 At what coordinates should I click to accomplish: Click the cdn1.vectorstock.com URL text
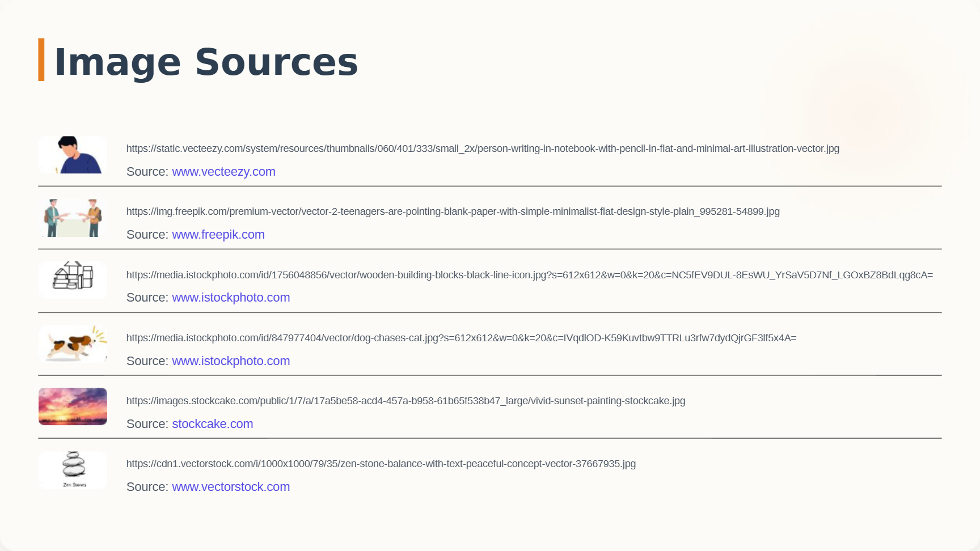coord(381,464)
